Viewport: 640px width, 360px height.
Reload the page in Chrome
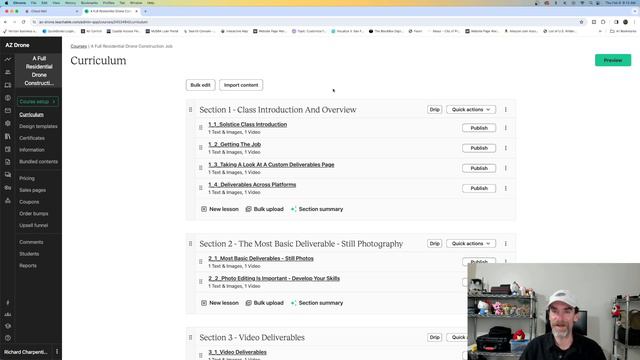pos(24,22)
